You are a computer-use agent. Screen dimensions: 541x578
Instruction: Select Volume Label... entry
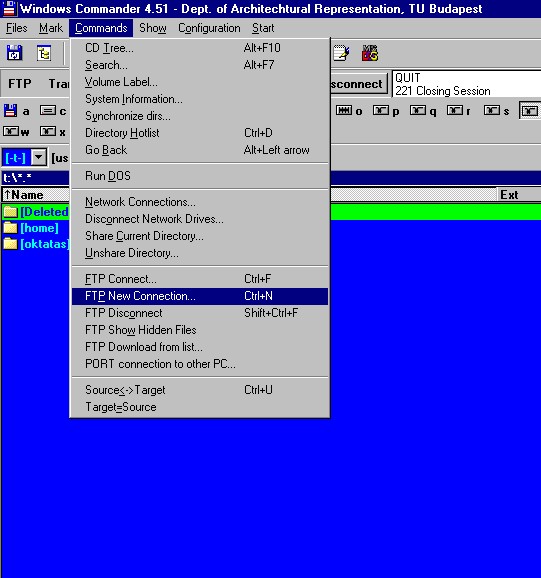click(x=200, y=82)
